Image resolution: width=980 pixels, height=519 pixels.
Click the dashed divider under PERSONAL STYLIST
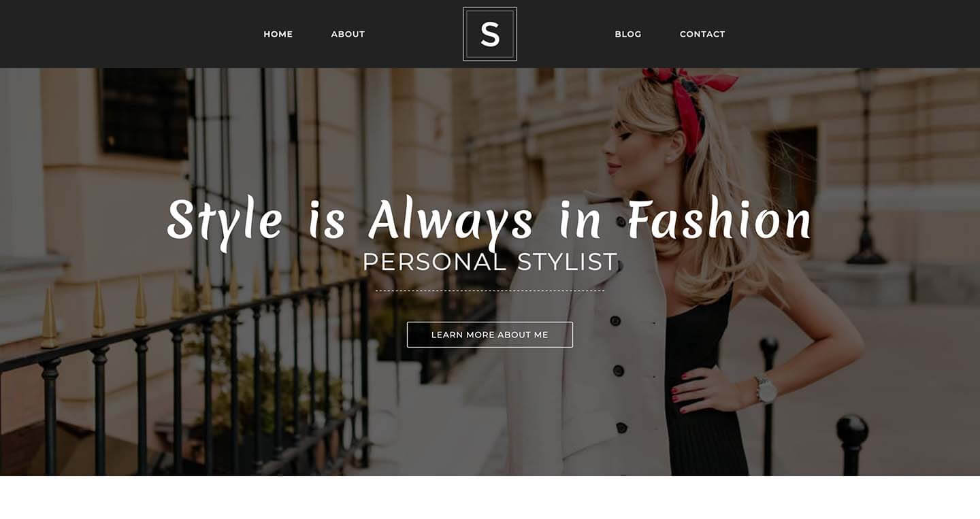coord(490,290)
